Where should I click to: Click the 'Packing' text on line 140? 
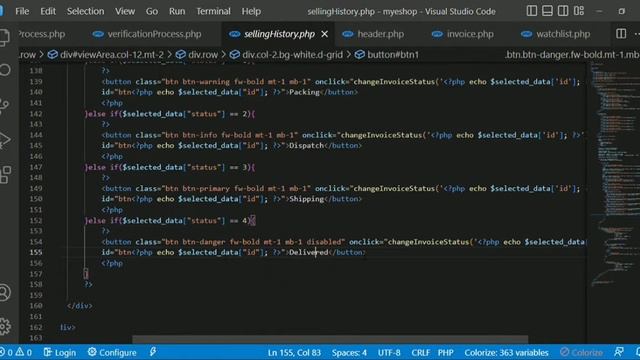click(304, 92)
